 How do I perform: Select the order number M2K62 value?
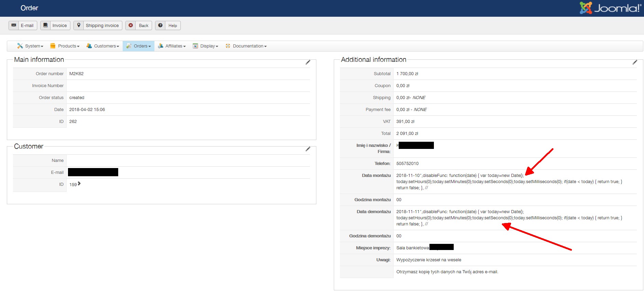click(x=77, y=74)
